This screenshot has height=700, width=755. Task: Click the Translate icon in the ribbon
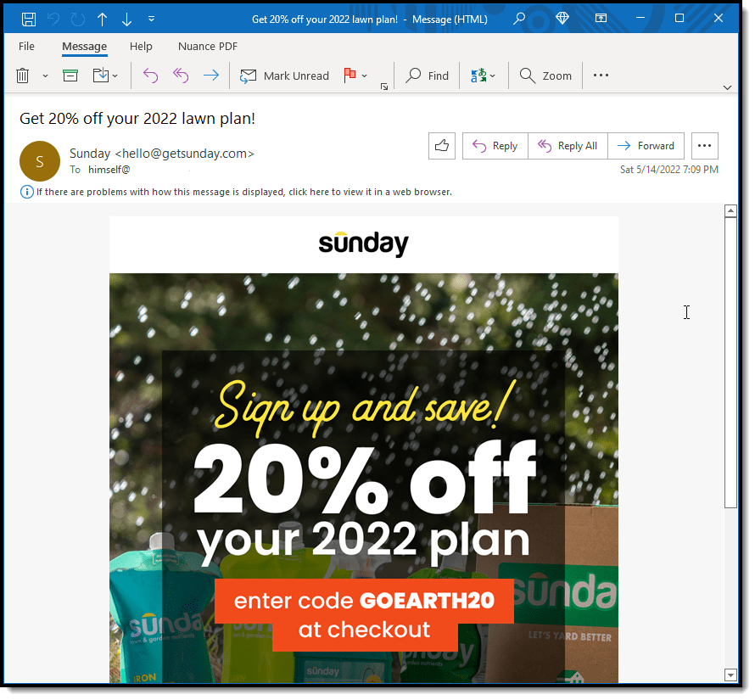[479, 76]
